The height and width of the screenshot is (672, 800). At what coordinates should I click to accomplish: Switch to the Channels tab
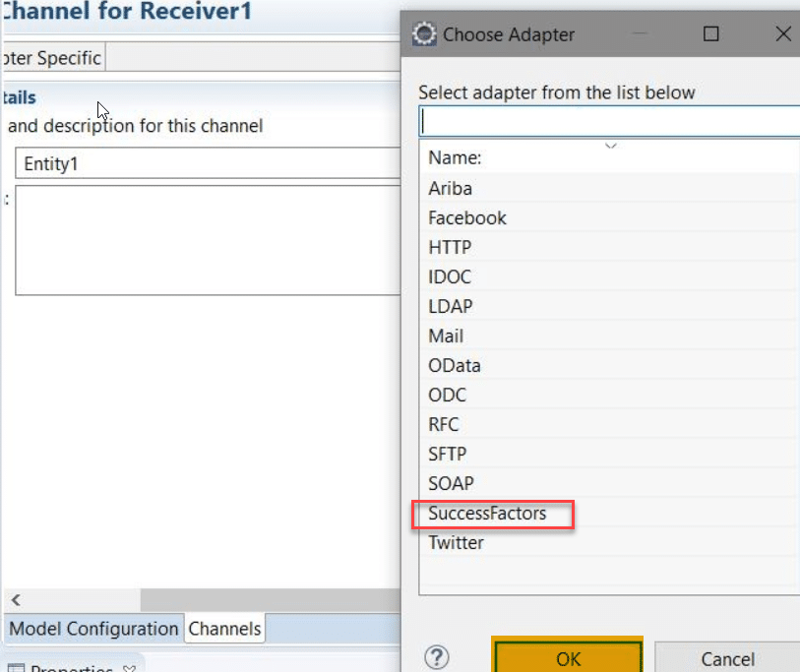click(x=224, y=629)
